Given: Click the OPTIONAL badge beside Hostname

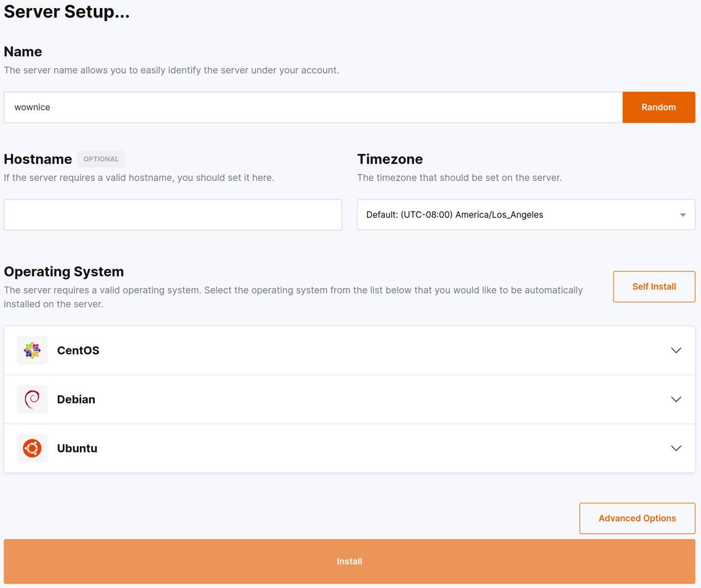Looking at the screenshot, I should [x=101, y=159].
